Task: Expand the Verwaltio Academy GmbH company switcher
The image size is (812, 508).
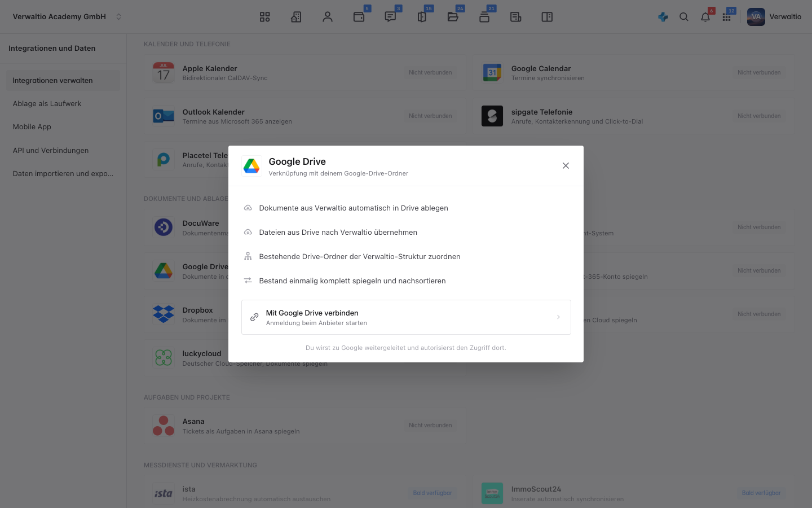Action: [x=67, y=17]
